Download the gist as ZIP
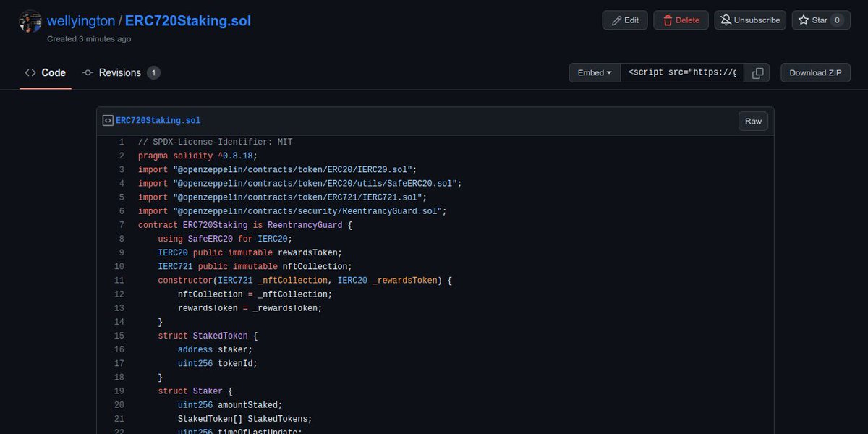The image size is (868, 434). click(x=815, y=72)
